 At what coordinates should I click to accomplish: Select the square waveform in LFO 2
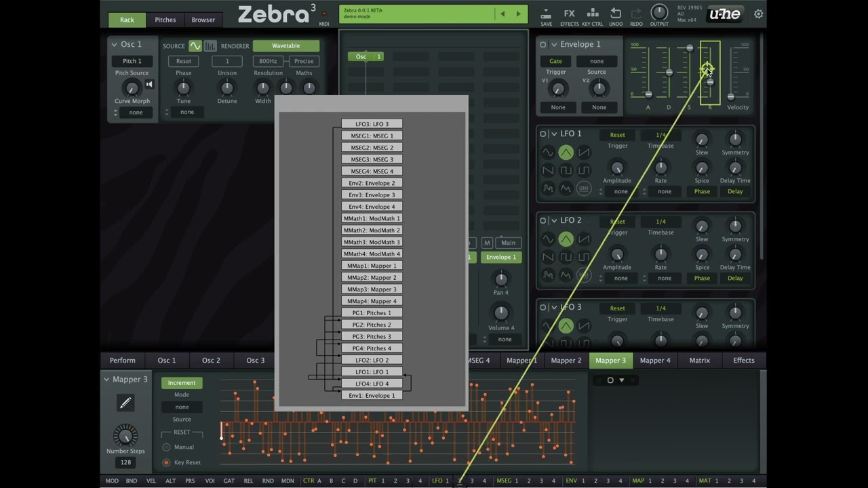point(566,257)
